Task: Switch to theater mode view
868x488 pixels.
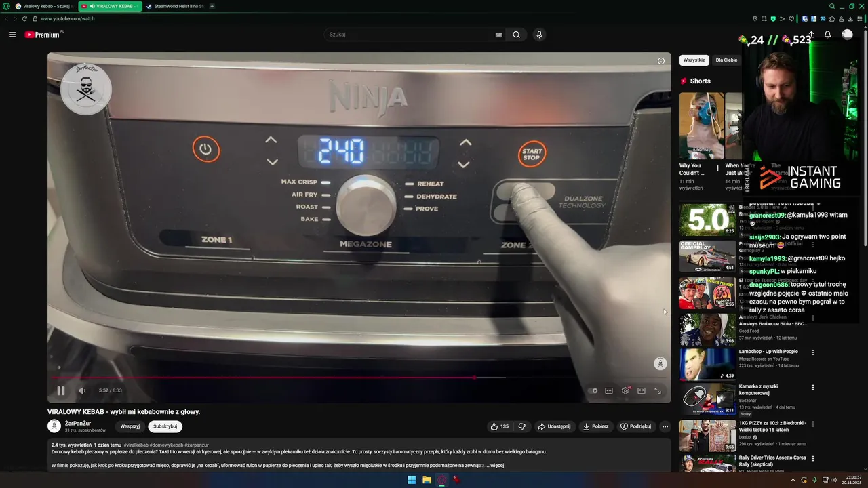Action: tap(642, 390)
